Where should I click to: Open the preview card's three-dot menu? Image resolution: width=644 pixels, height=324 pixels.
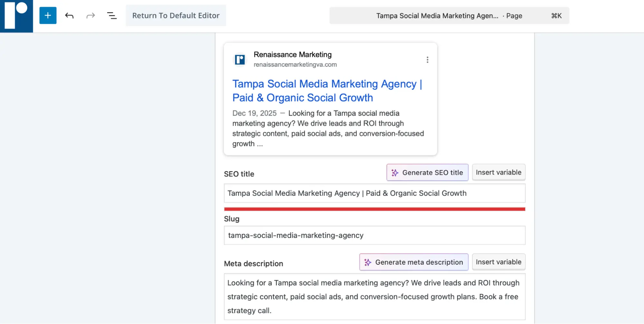click(428, 59)
